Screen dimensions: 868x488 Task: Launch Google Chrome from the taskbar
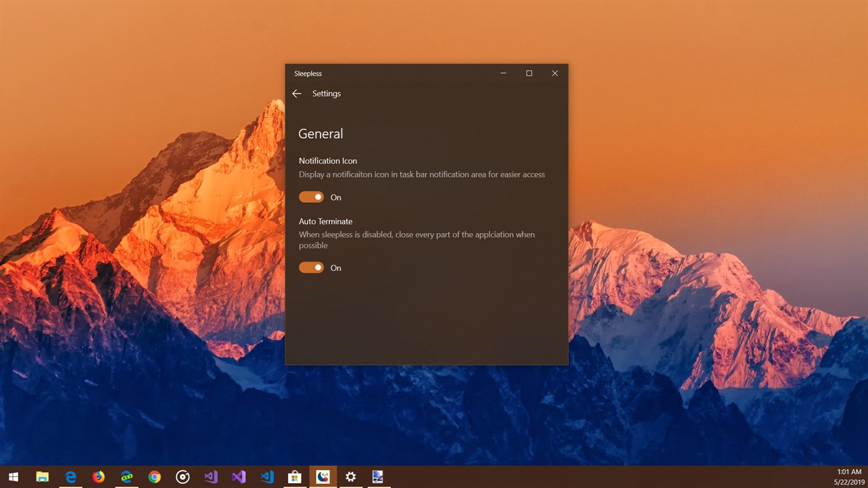pyautogui.click(x=154, y=476)
